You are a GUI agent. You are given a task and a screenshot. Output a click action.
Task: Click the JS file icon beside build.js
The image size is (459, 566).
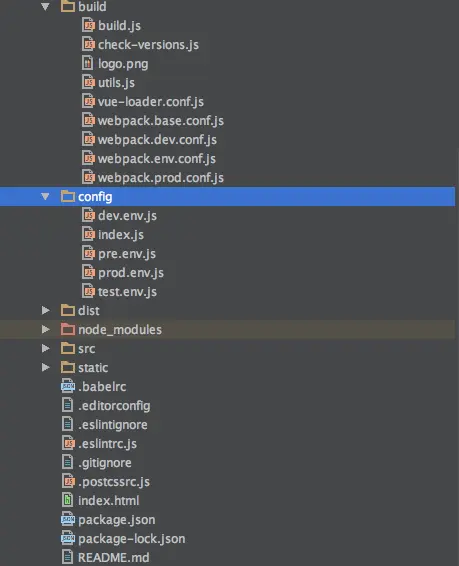click(x=88, y=25)
